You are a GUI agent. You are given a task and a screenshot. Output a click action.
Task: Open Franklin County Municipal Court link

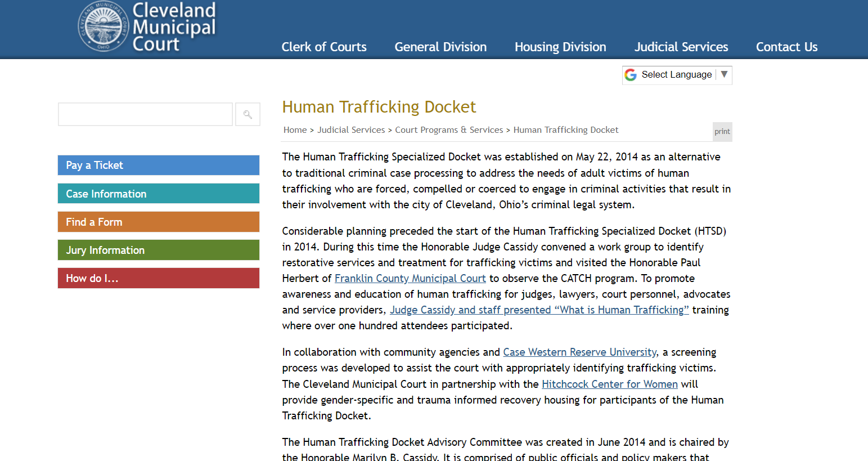click(410, 279)
